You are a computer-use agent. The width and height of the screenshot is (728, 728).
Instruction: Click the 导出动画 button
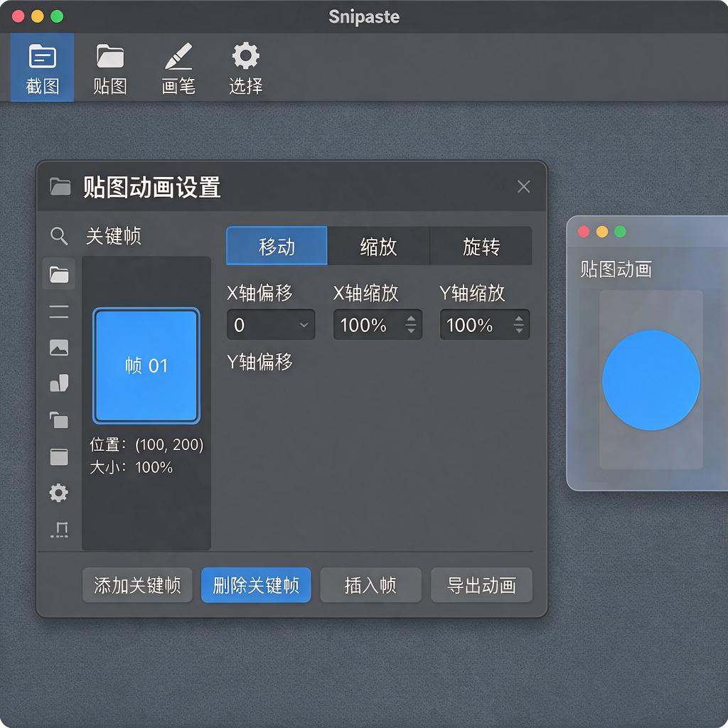(481, 585)
